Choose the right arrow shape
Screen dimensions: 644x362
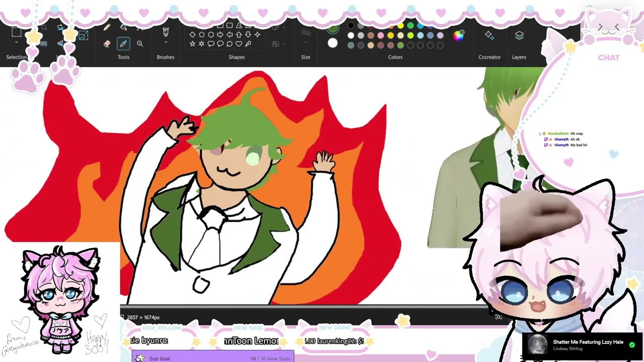point(220,35)
